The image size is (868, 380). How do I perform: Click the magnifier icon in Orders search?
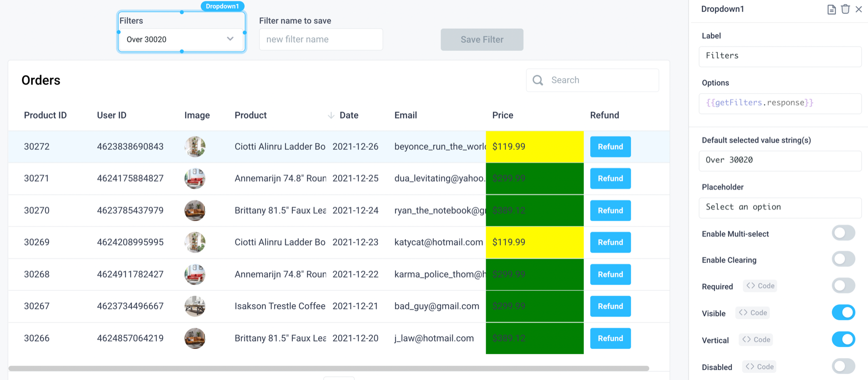point(538,80)
